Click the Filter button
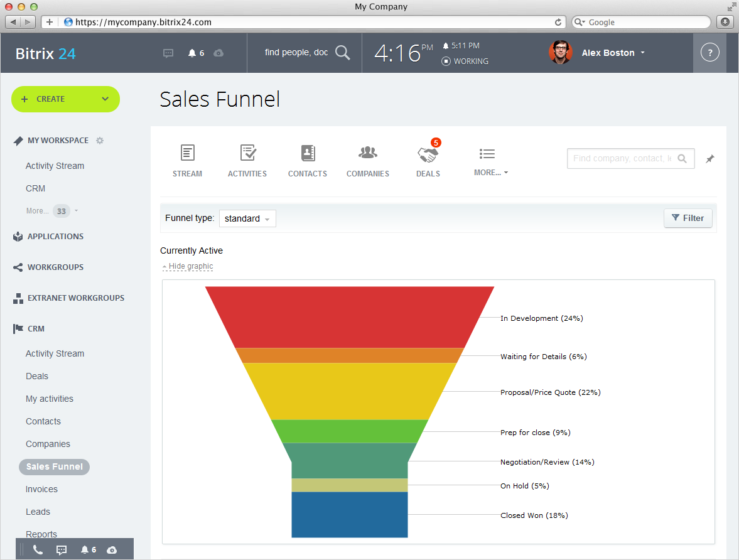Viewport: 739px width, 560px height. (x=688, y=218)
